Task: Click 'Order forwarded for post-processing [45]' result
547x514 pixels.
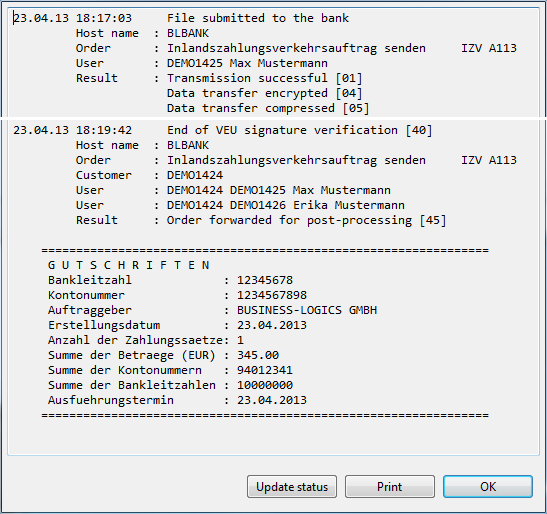Action: [x=307, y=220]
